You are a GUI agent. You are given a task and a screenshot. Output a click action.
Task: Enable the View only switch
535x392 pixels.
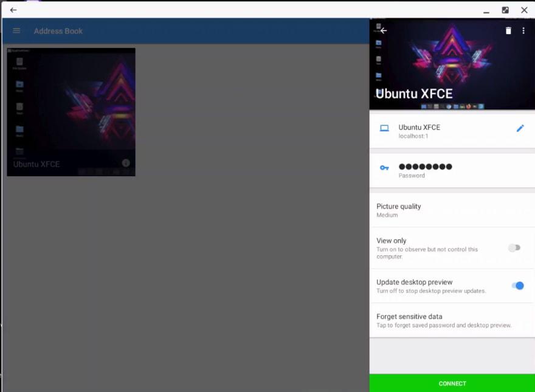pos(515,247)
